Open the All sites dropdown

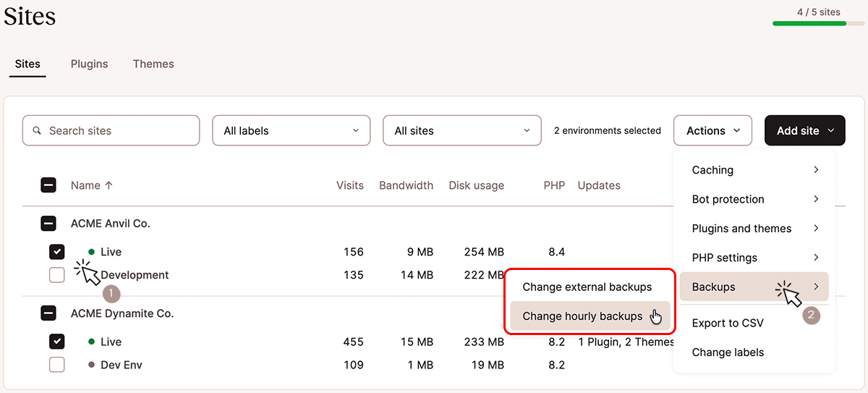point(462,131)
